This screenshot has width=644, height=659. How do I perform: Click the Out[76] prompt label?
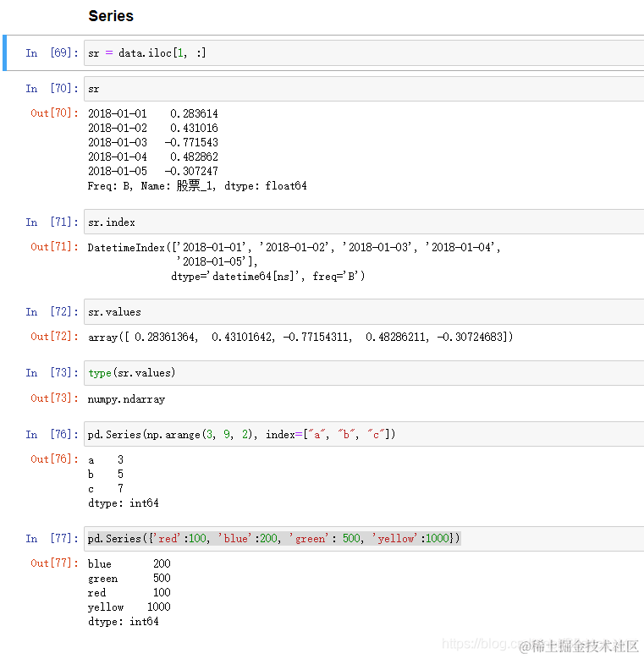tap(54, 459)
